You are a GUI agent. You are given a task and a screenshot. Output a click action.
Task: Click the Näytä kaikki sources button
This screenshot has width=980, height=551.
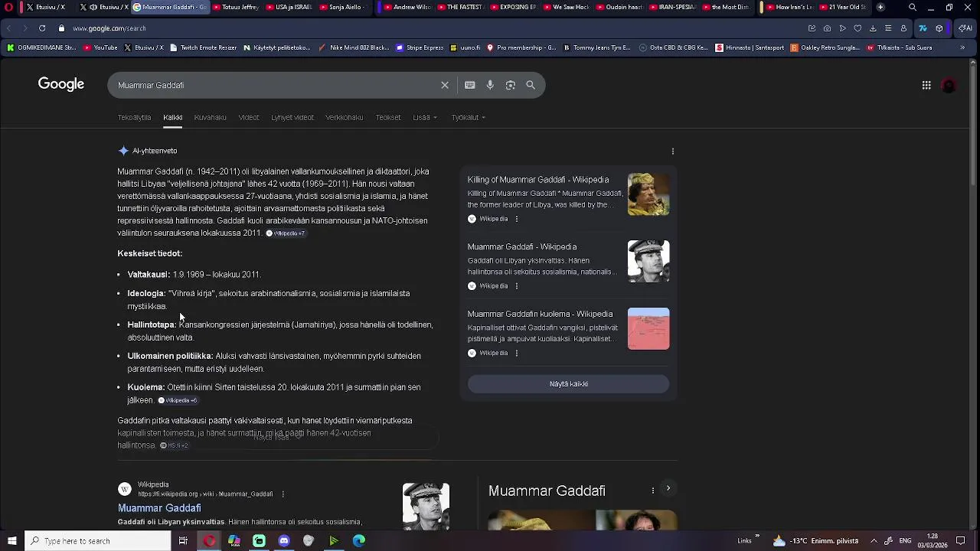click(568, 384)
